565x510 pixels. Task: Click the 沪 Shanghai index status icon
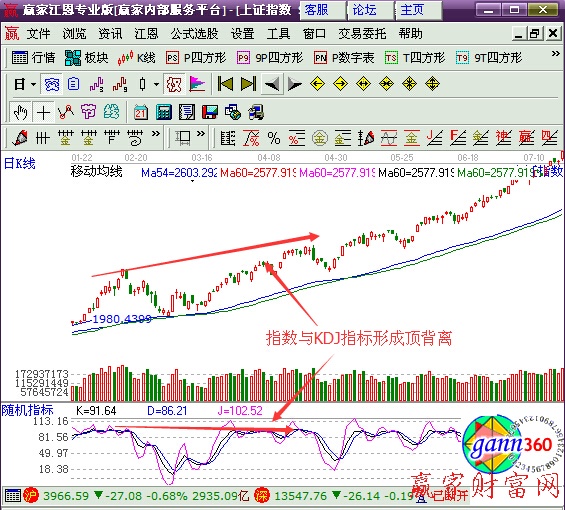(31, 496)
